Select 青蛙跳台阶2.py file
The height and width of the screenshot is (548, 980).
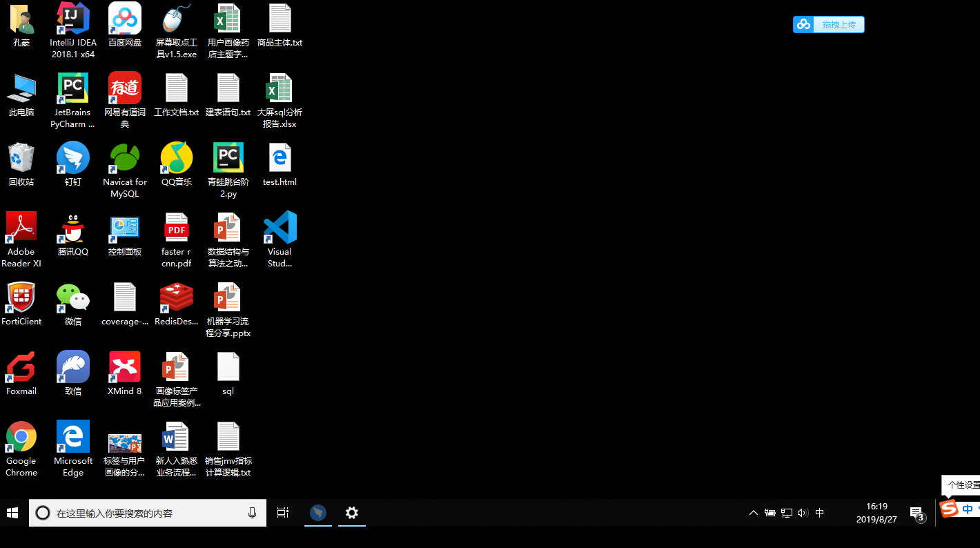coord(228,170)
